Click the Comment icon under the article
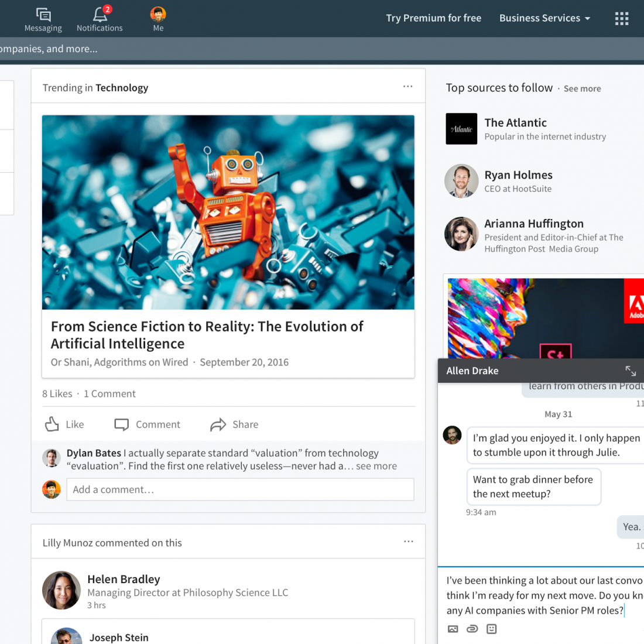This screenshot has width=644, height=644. coord(148,424)
